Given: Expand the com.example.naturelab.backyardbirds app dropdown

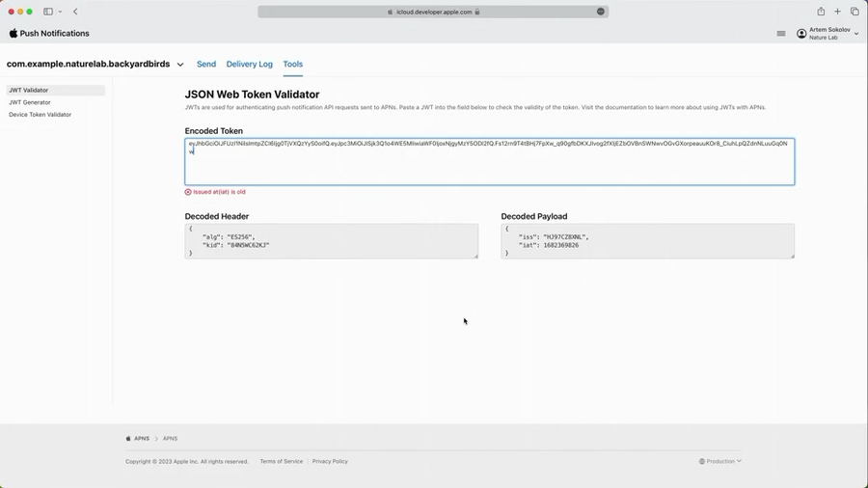Looking at the screenshot, I should point(180,65).
